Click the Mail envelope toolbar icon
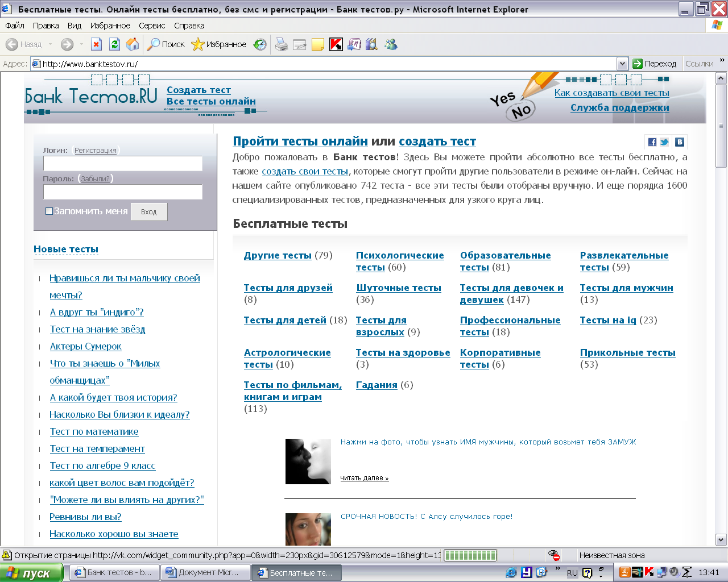The image size is (728, 582). click(300, 44)
